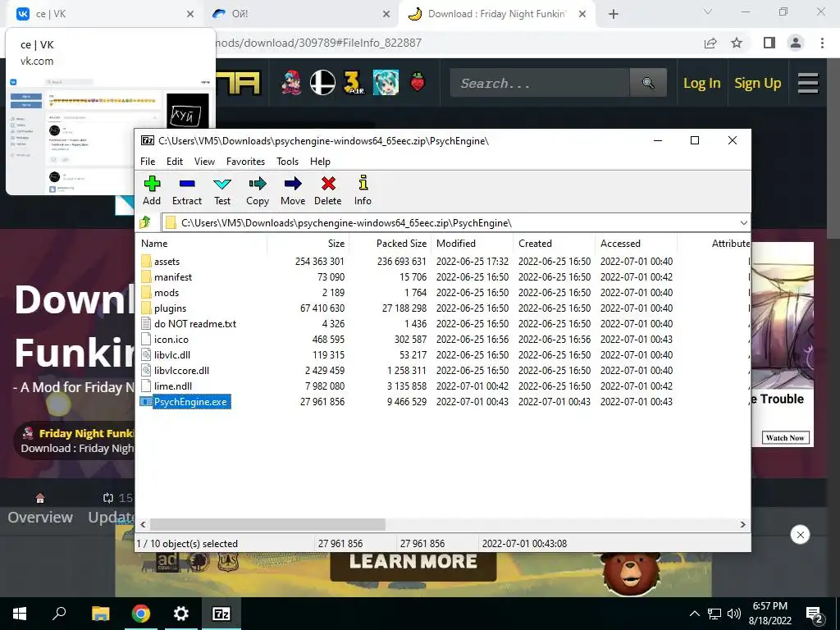Switch to the Ой! browser tab
The height and width of the screenshot is (630, 840).
click(300, 14)
